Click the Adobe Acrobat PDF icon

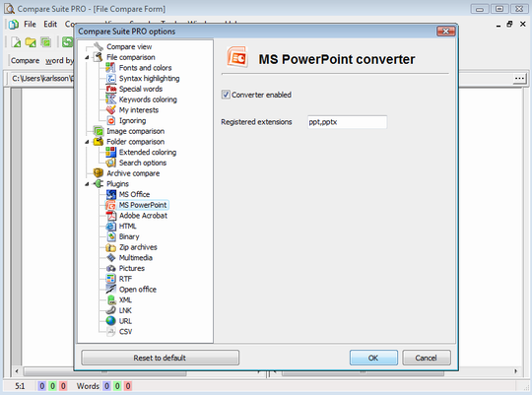click(x=110, y=215)
